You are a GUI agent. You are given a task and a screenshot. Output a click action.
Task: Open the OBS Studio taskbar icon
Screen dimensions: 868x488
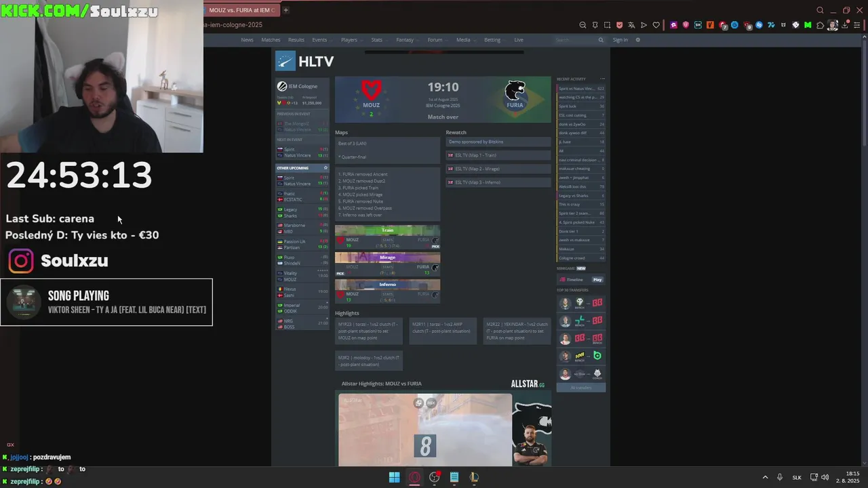tap(435, 477)
